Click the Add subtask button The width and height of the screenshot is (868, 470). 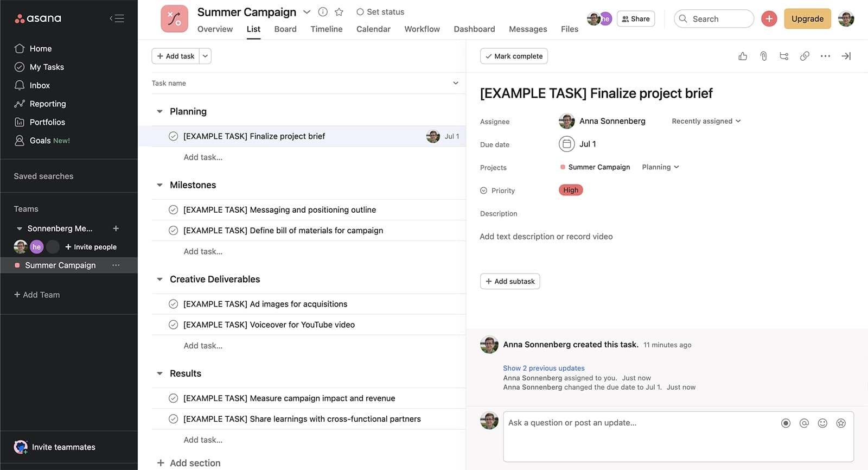(510, 281)
